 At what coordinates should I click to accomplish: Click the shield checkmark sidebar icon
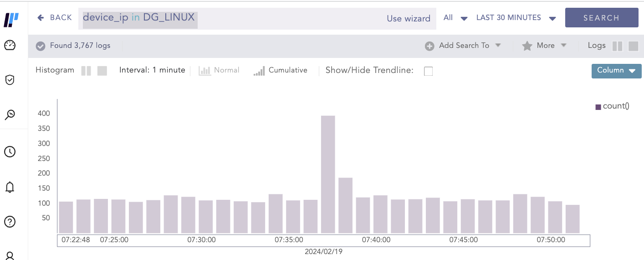tap(10, 80)
